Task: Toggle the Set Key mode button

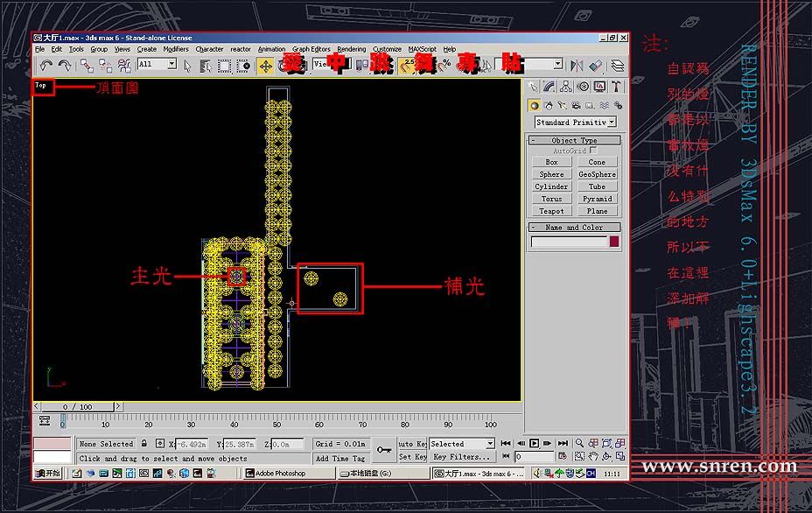Action: [413, 457]
